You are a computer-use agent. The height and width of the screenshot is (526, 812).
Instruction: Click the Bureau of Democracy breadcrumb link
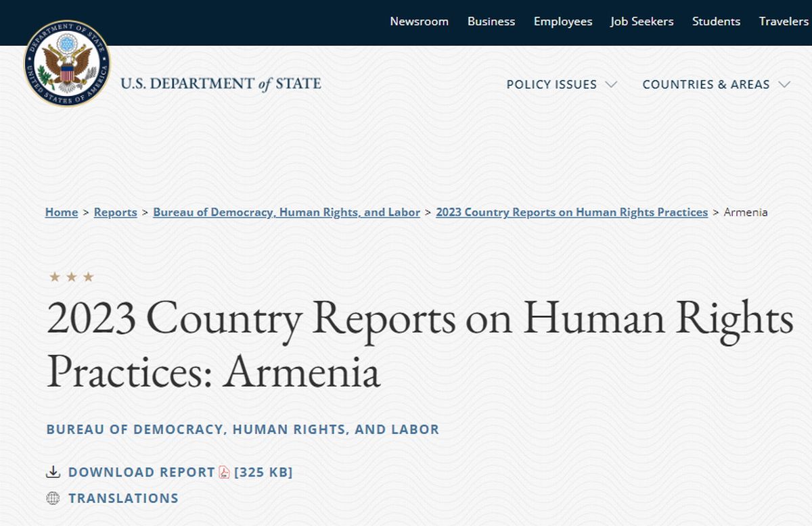click(x=287, y=212)
